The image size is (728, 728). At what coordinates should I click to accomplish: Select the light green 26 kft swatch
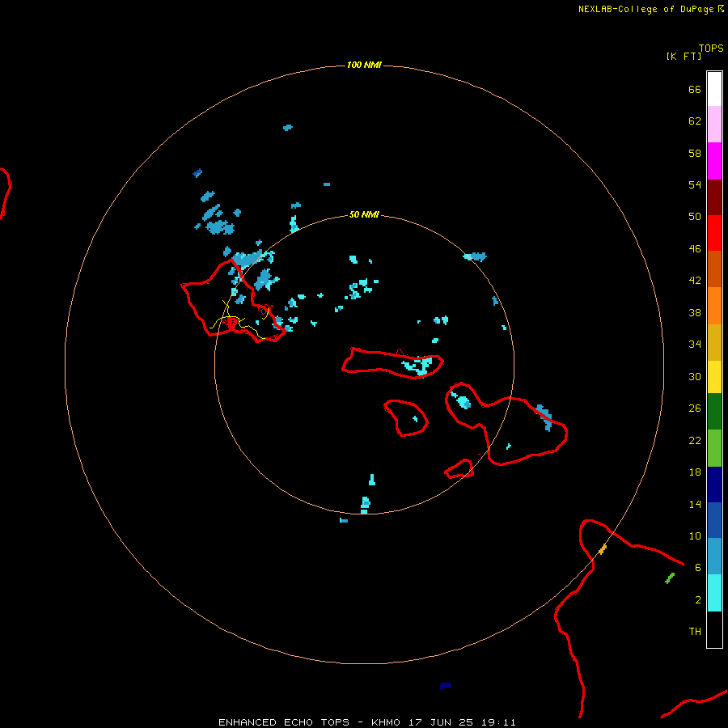pyautogui.click(x=714, y=448)
